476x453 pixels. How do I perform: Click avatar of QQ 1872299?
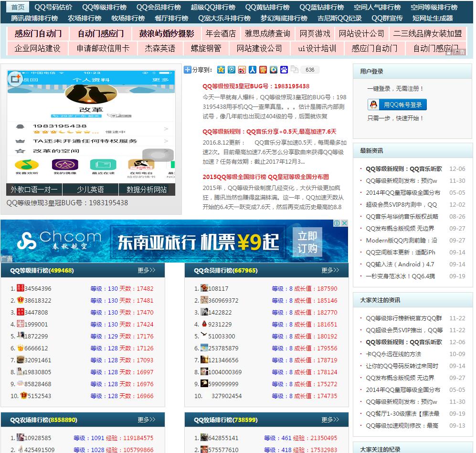tap(21, 336)
